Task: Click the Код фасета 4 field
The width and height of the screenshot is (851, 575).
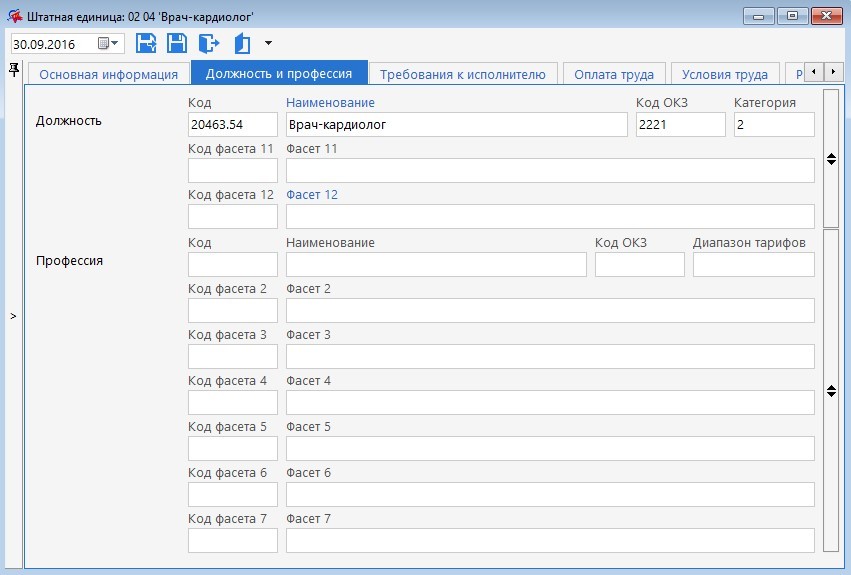Action: (233, 403)
